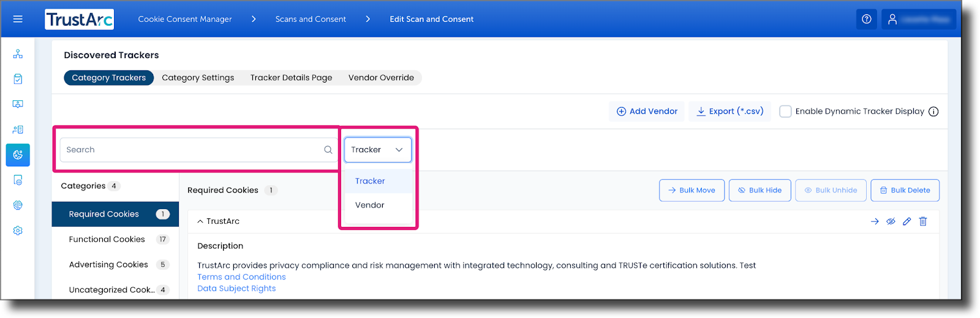
Task: Click the Bulk Delete button
Action: [x=905, y=190]
